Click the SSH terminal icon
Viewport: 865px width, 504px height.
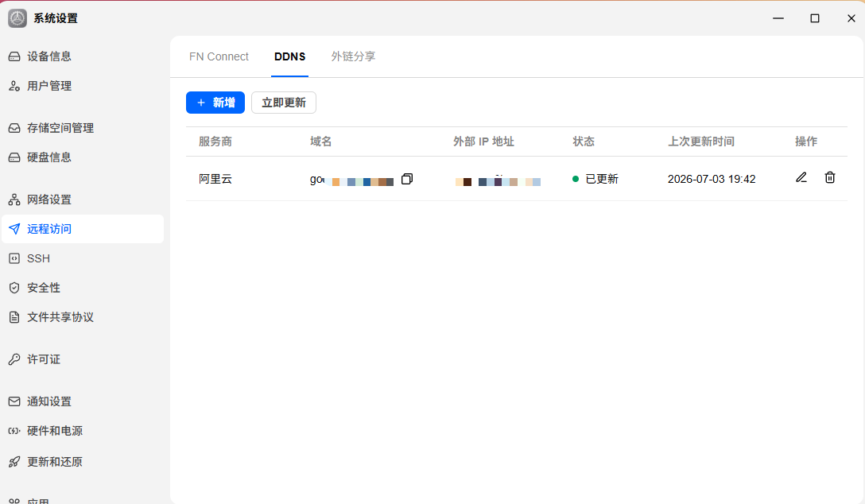coord(14,258)
